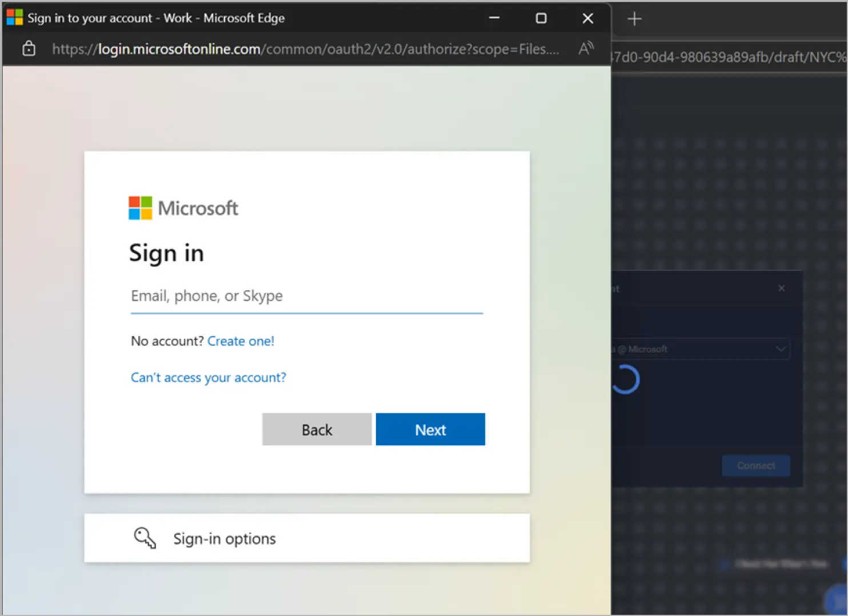Select the Sign-in options row

(307, 538)
